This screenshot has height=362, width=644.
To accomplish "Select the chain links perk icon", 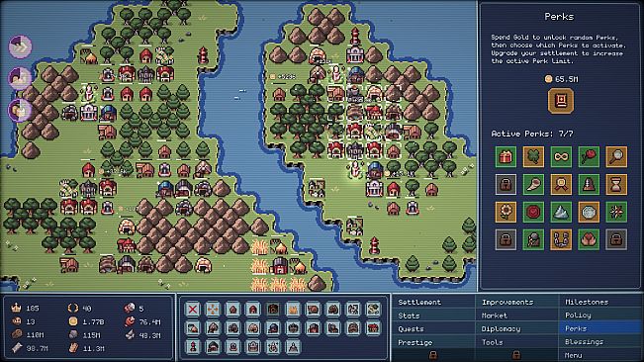I will tap(561, 239).
